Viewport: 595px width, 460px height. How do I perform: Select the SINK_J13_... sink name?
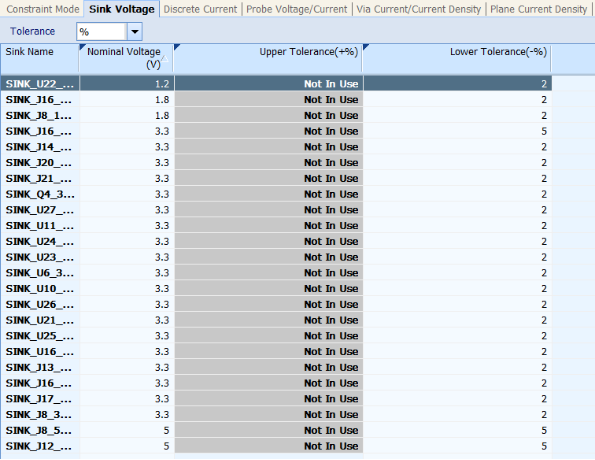tap(40, 367)
